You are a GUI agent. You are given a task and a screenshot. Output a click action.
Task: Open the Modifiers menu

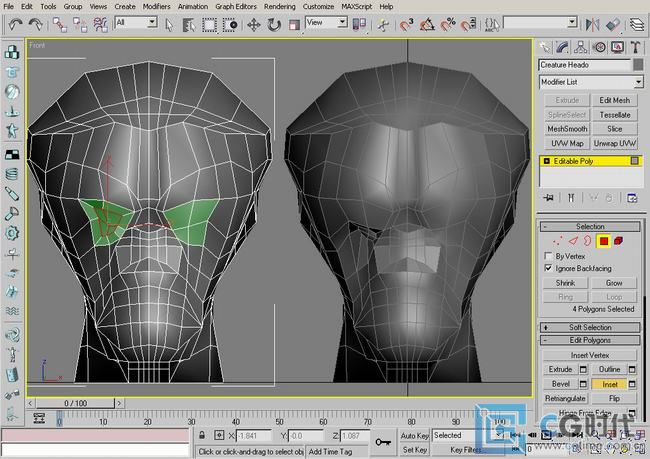156,6
